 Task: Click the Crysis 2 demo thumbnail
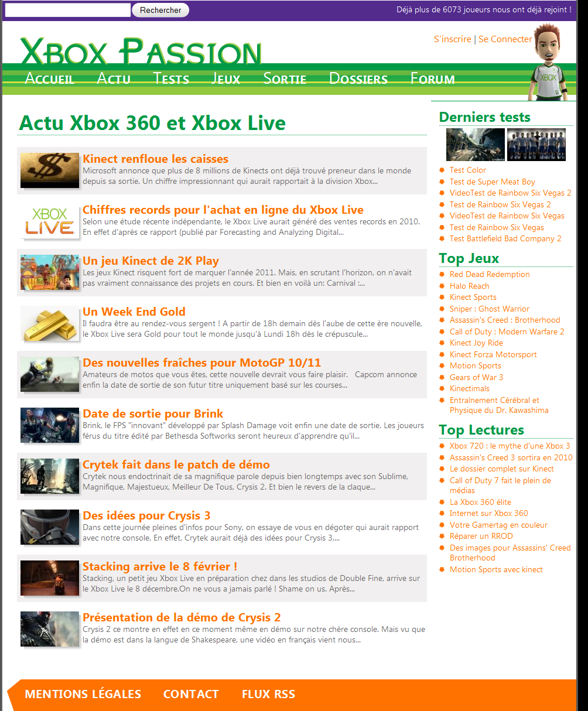point(50,629)
